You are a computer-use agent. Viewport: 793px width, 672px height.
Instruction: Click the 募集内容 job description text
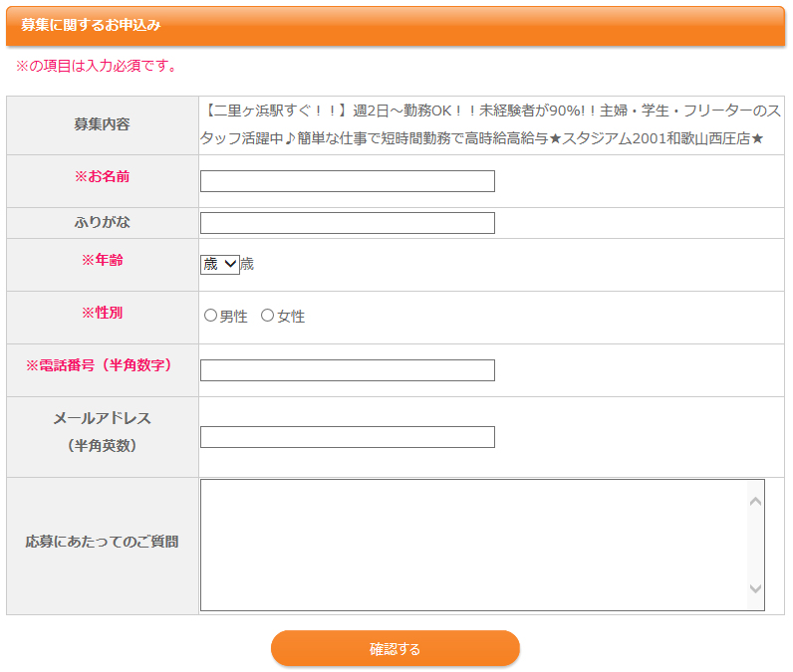click(x=490, y=124)
